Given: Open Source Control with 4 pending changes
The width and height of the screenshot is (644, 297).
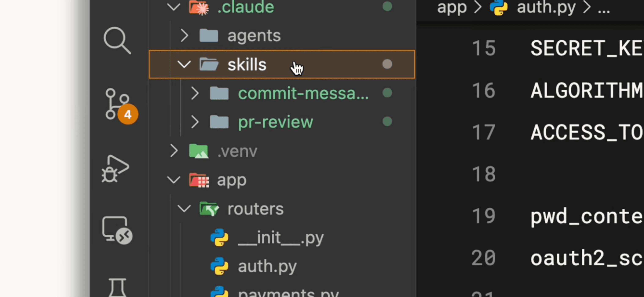Looking at the screenshot, I should (117, 104).
